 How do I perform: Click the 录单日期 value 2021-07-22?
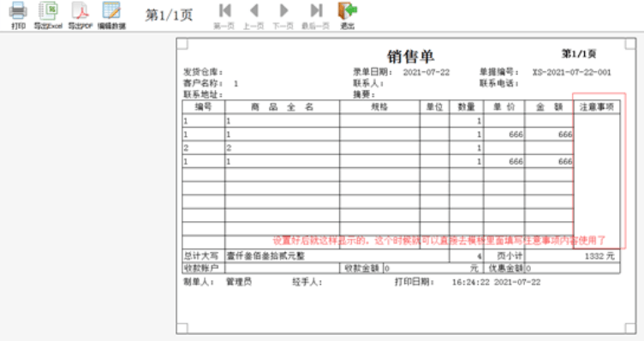426,72
